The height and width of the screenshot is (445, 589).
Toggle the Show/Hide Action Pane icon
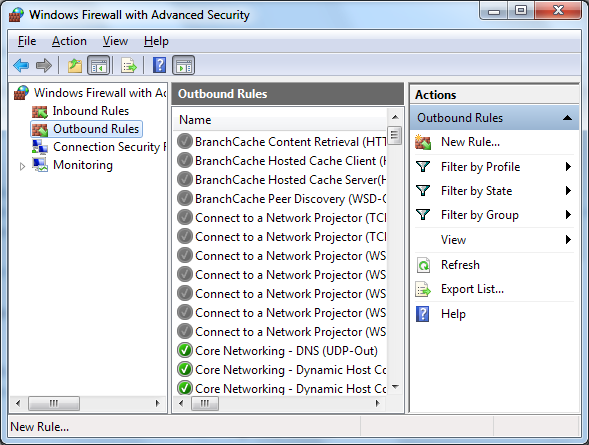(183, 65)
